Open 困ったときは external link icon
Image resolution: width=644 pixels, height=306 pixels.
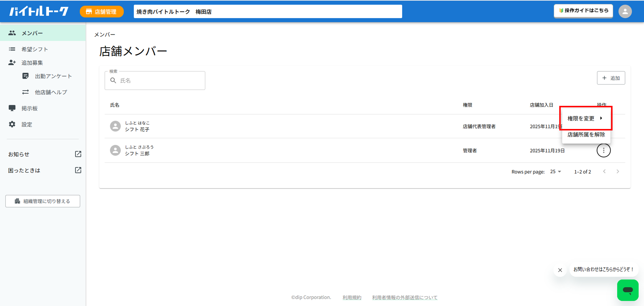(78, 170)
